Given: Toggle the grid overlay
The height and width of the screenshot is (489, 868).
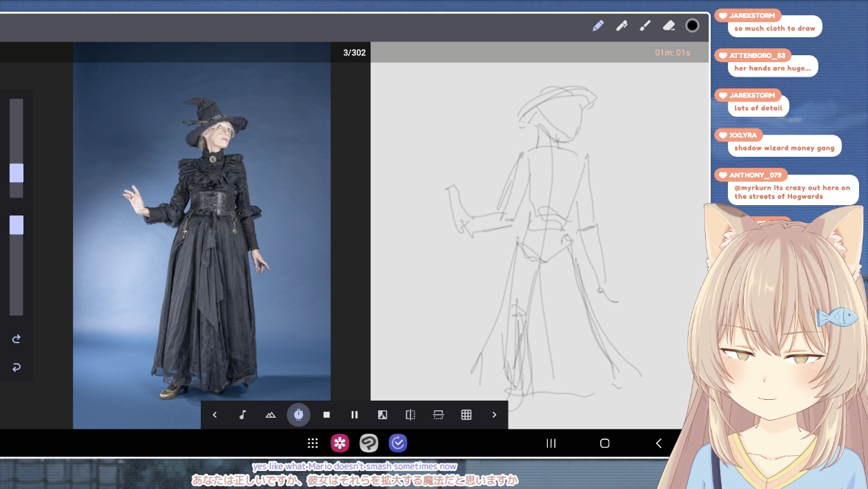Looking at the screenshot, I should (x=466, y=414).
